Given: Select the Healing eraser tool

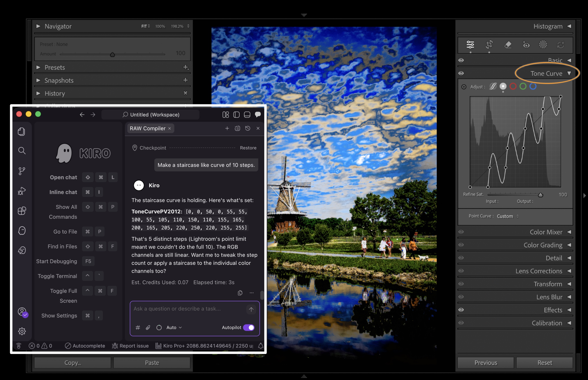Looking at the screenshot, I should coord(508,45).
